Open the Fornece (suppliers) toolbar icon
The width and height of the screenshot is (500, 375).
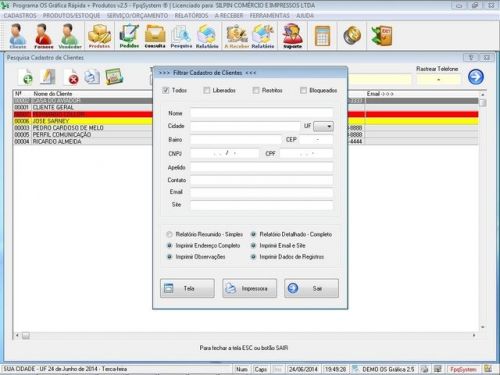44,36
